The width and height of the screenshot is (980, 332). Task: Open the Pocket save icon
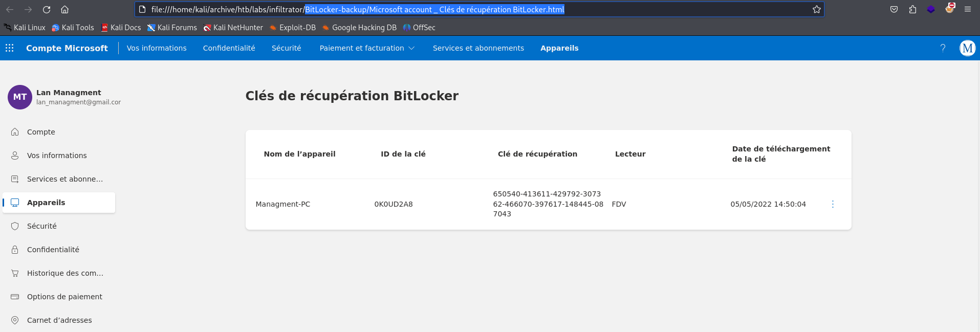click(894, 9)
